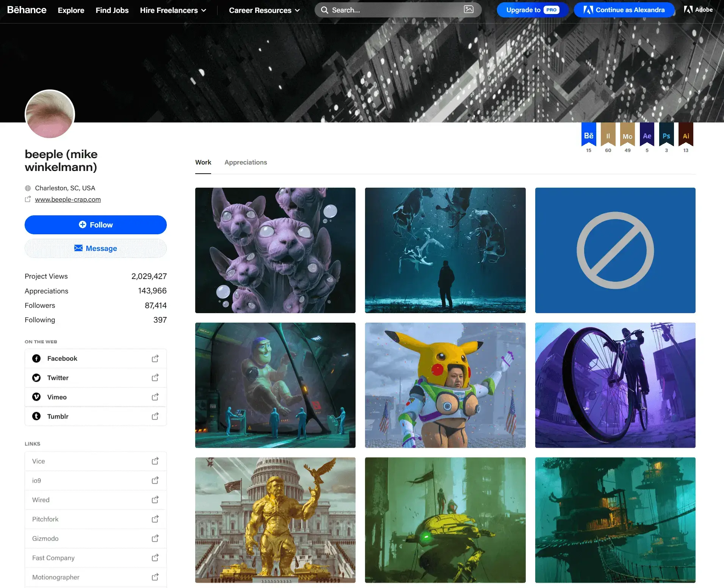This screenshot has width=724, height=588.
Task: Click Continue as Alexandra button
Action: 624,10
